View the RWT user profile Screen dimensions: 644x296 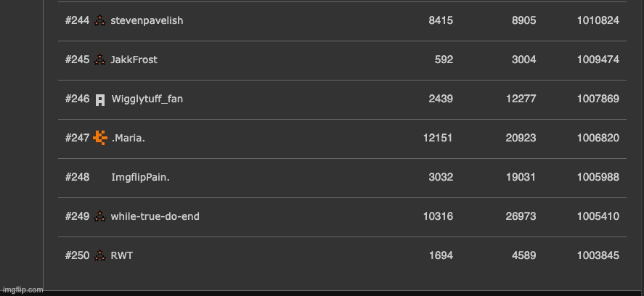[121, 255]
